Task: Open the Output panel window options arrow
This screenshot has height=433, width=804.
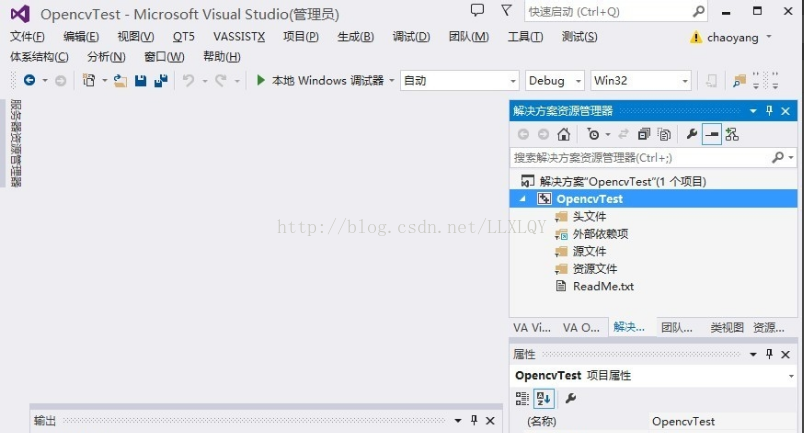Action: (x=458, y=421)
